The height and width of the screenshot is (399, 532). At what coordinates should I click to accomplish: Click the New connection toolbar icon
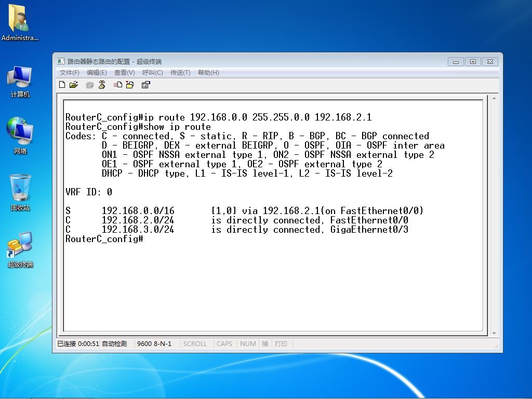click(x=62, y=85)
